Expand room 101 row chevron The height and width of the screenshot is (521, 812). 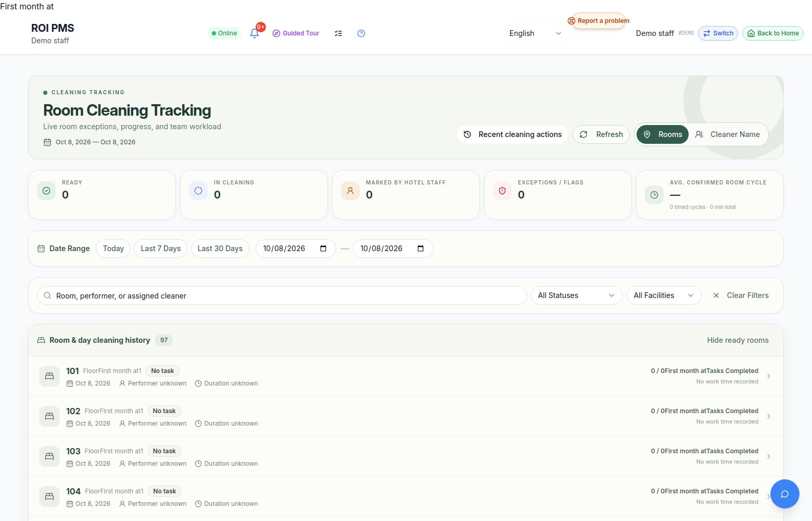769,376
